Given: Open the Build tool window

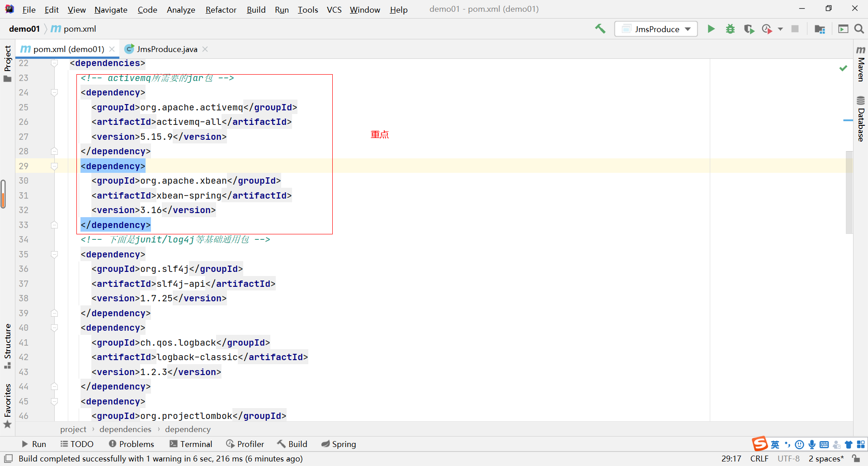Looking at the screenshot, I should point(292,444).
